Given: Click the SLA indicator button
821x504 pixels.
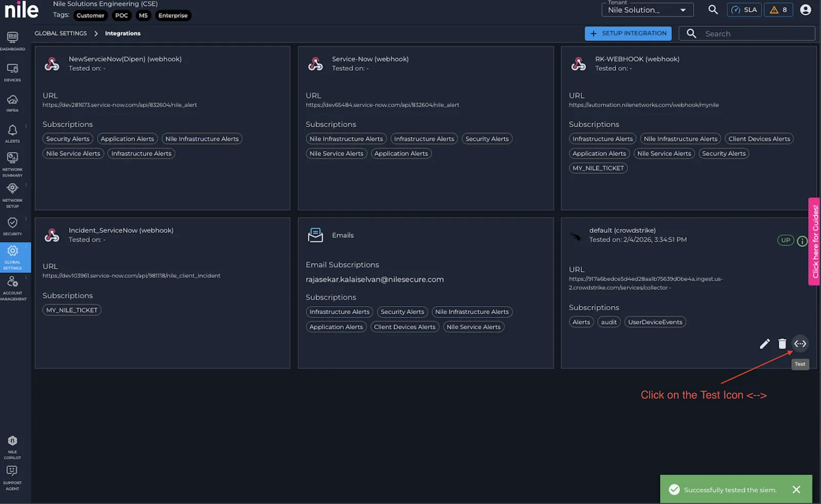Looking at the screenshot, I should 744,10.
